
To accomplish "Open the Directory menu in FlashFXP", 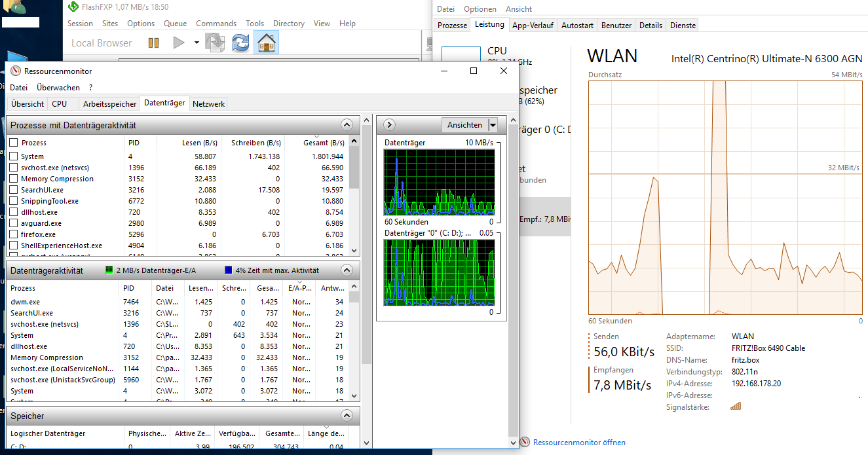I will pyautogui.click(x=289, y=24).
